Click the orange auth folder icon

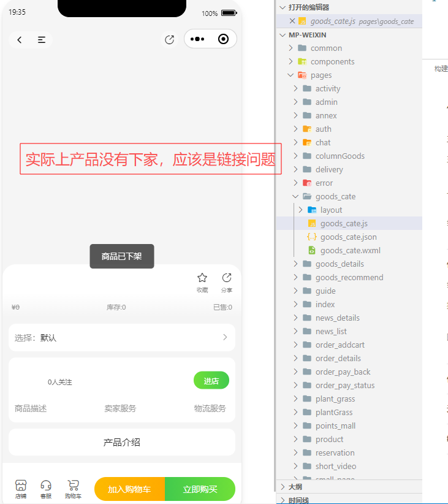pyautogui.click(x=307, y=129)
